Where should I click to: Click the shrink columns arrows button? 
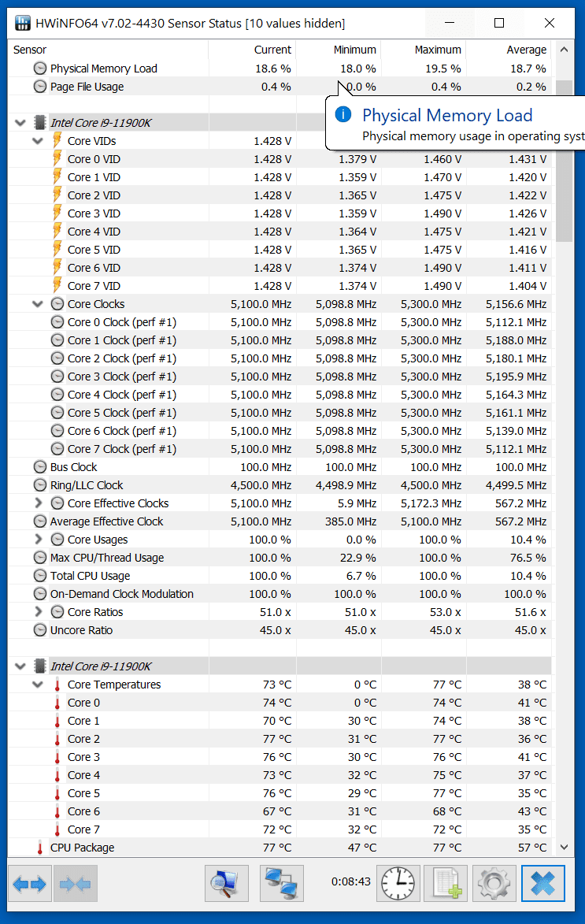click(x=77, y=884)
